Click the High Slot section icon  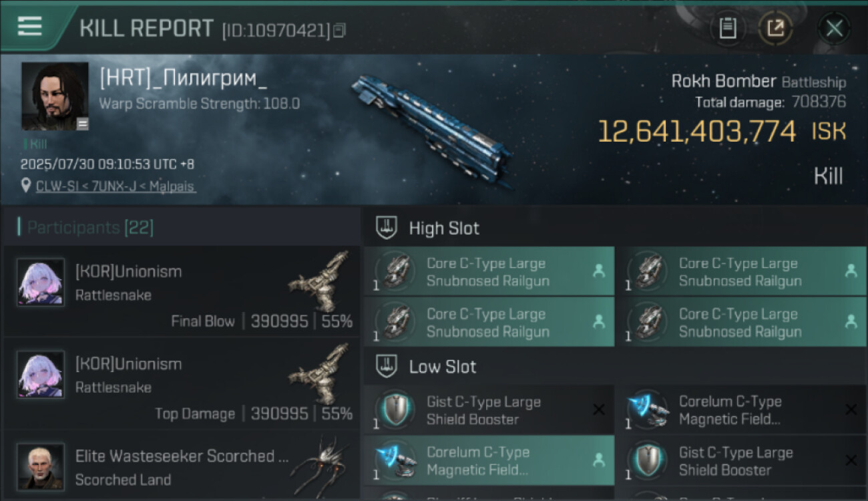pos(387,228)
